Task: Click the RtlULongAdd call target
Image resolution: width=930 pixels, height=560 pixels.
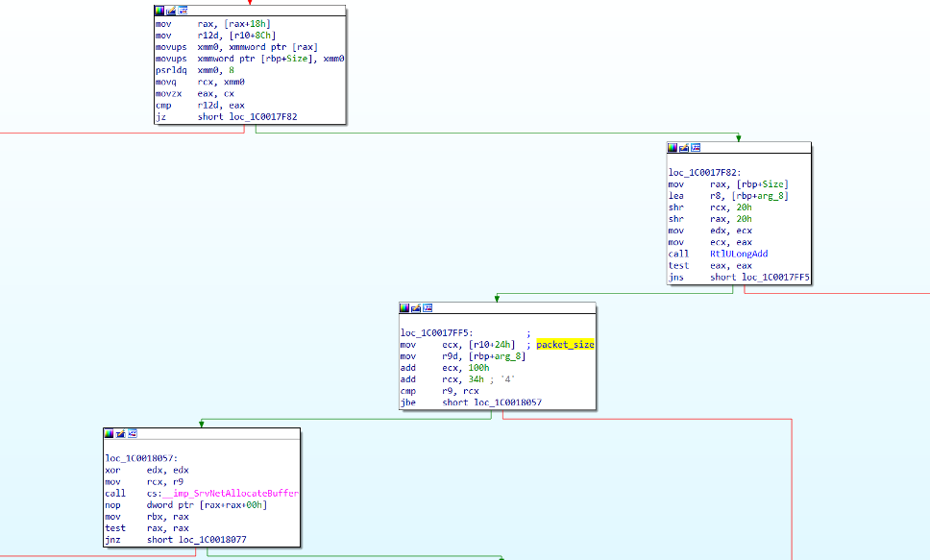Action: [738, 255]
